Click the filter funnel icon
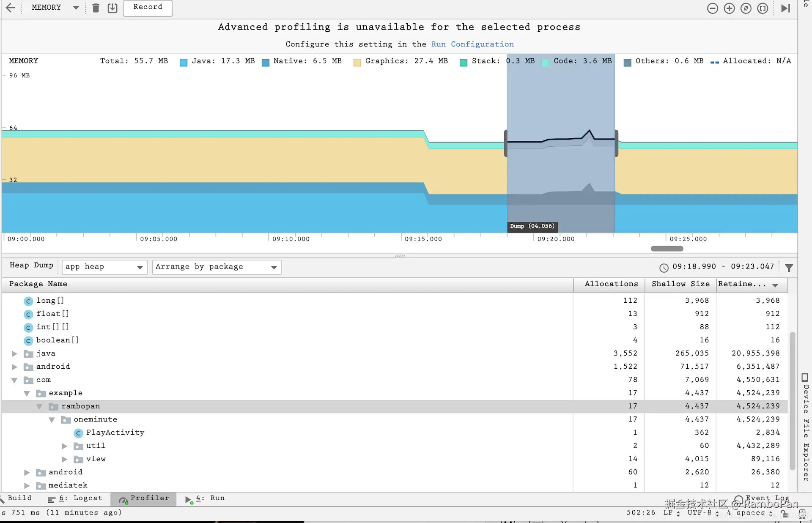812x523 pixels. point(789,268)
